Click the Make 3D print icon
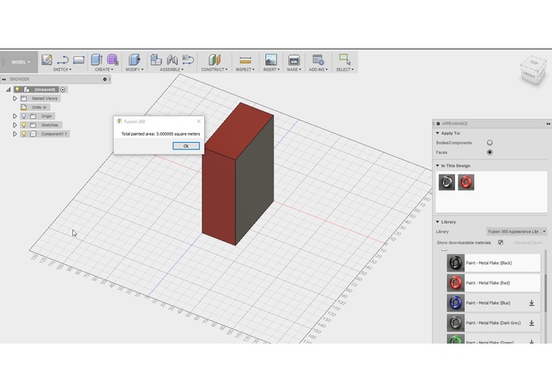Image resolution: width=552 pixels, height=392 pixels. point(294,60)
